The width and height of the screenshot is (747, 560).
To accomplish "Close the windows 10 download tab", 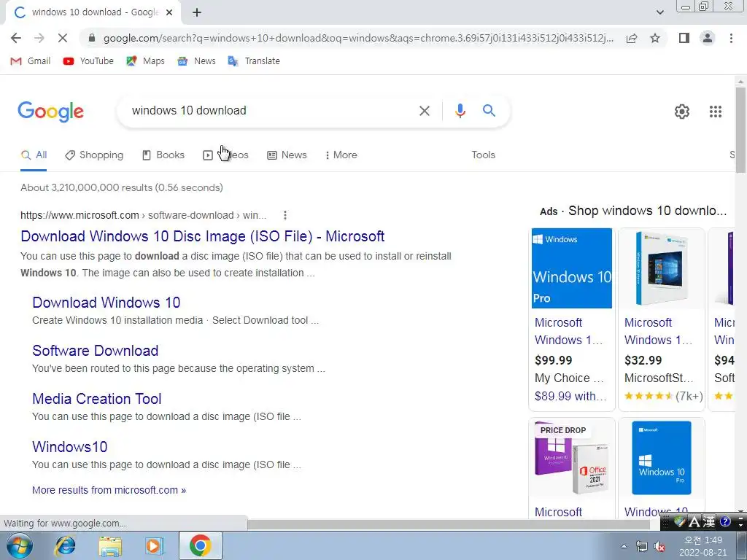I will pyautogui.click(x=169, y=12).
